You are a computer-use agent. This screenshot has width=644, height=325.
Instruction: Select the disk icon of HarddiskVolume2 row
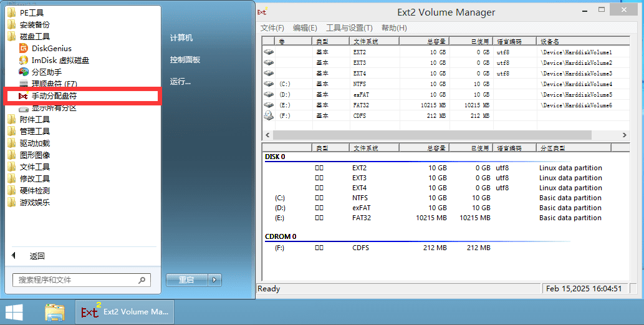[x=269, y=63]
